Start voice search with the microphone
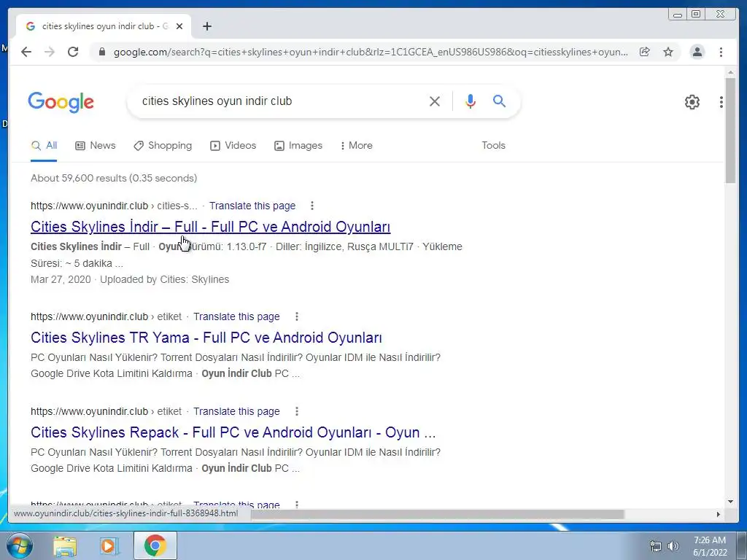Viewport: 747px width, 560px height. (x=471, y=101)
